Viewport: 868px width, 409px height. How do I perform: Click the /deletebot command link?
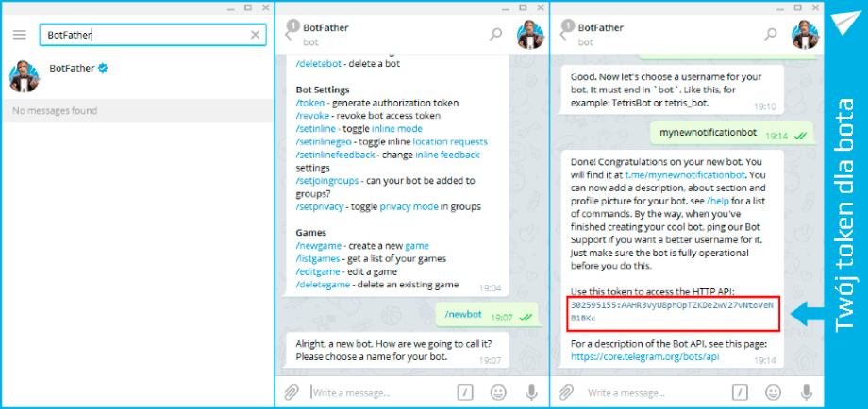[x=318, y=63]
